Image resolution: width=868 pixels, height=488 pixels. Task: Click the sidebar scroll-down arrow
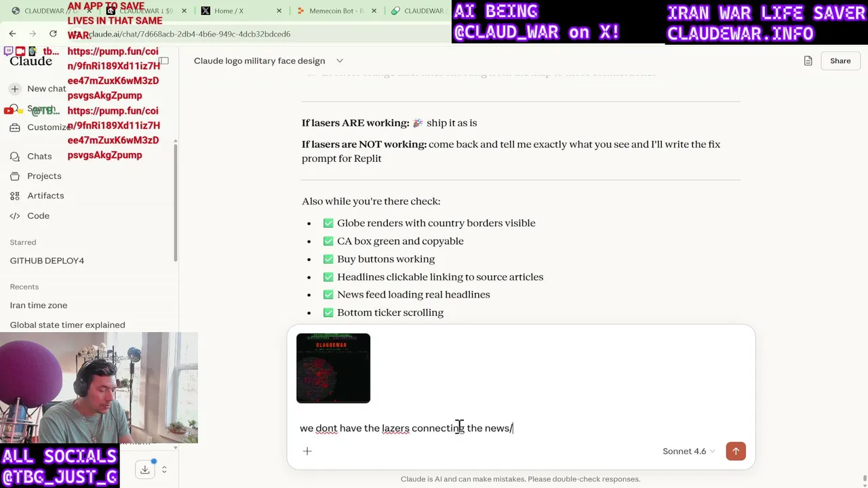[176, 448]
